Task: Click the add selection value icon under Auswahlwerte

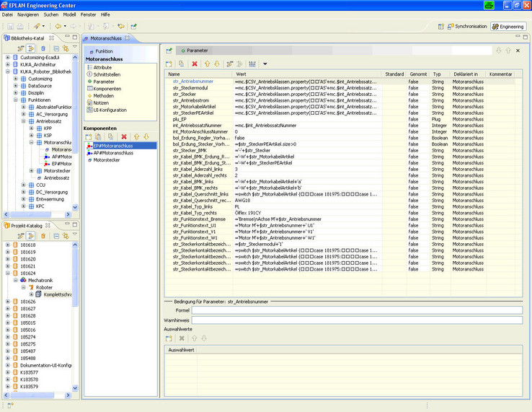Action: (169, 338)
